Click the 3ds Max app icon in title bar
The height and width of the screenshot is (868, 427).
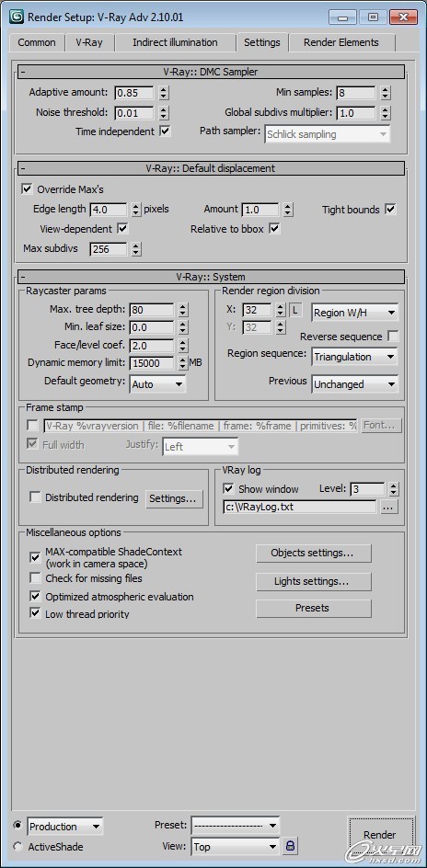click(x=17, y=17)
